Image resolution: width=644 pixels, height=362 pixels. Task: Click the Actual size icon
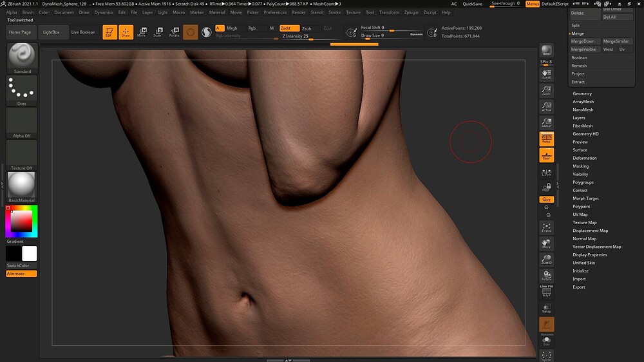click(547, 107)
